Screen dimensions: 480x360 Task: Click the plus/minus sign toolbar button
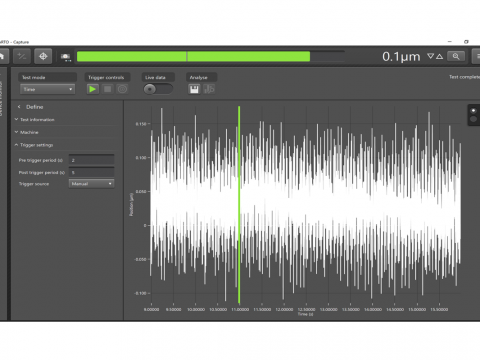[22, 56]
